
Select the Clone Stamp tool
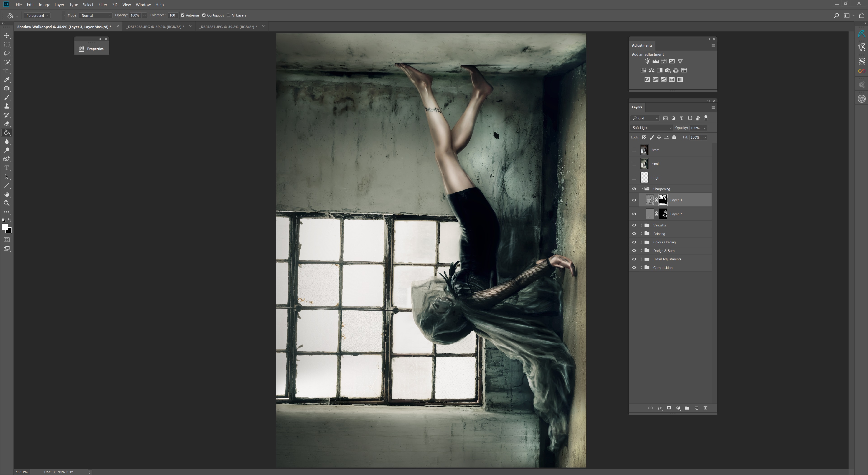point(7,106)
